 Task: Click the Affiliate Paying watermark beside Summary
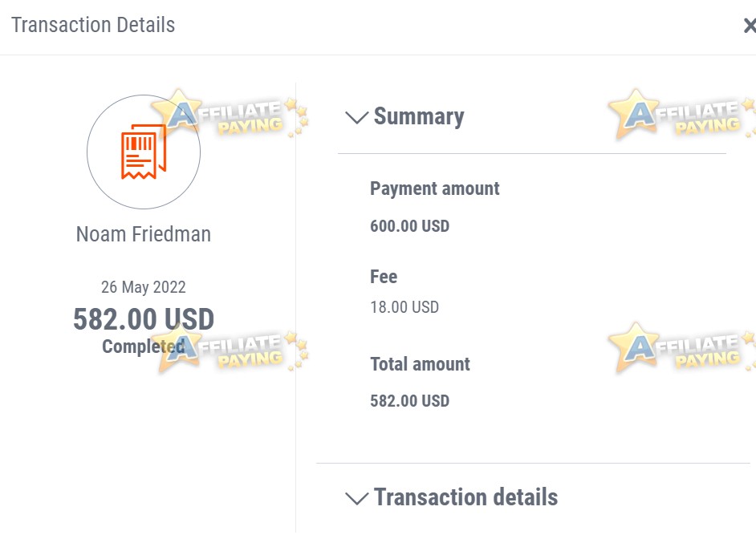coord(681,115)
